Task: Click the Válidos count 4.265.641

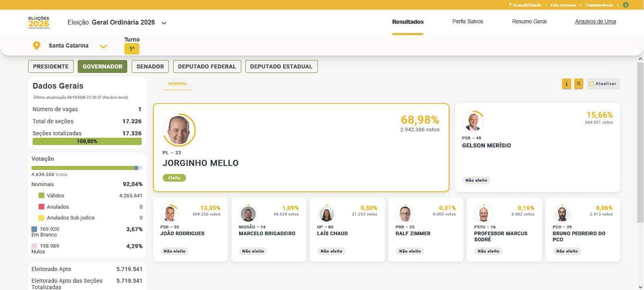Action: pyautogui.click(x=131, y=196)
